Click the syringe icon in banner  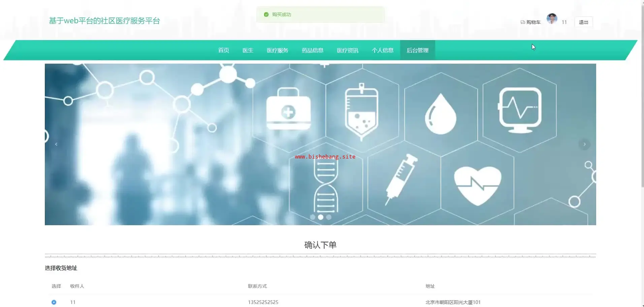pyautogui.click(x=401, y=179)
